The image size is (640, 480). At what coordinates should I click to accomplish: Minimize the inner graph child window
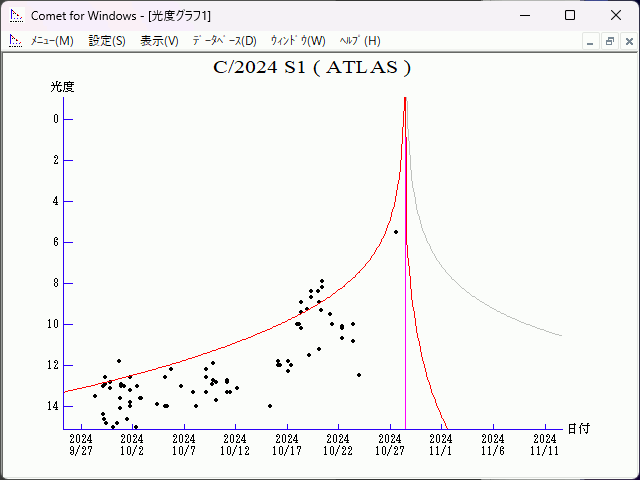click(x=590, y=41)
